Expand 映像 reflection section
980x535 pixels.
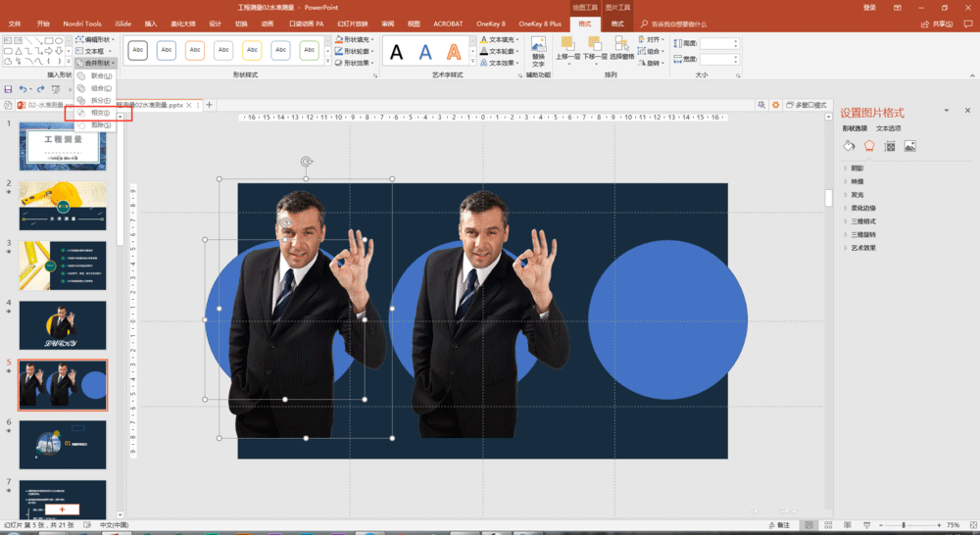pos(854,181)
